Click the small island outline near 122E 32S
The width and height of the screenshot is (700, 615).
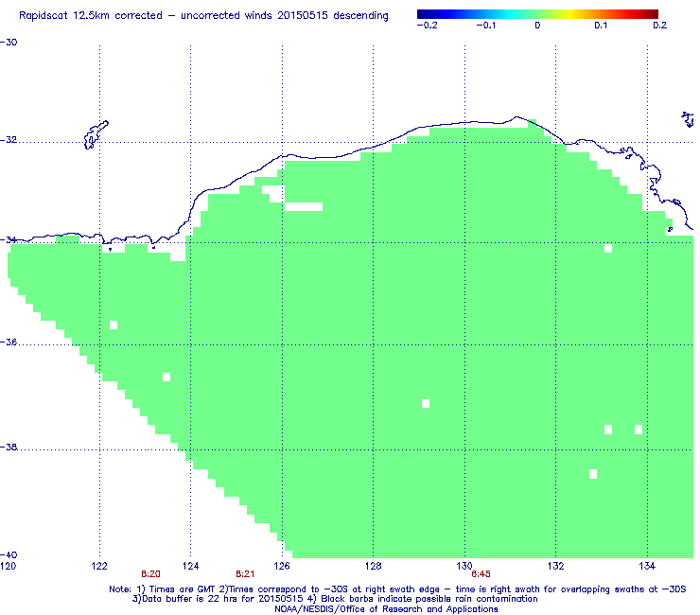[x=96, y=134]
